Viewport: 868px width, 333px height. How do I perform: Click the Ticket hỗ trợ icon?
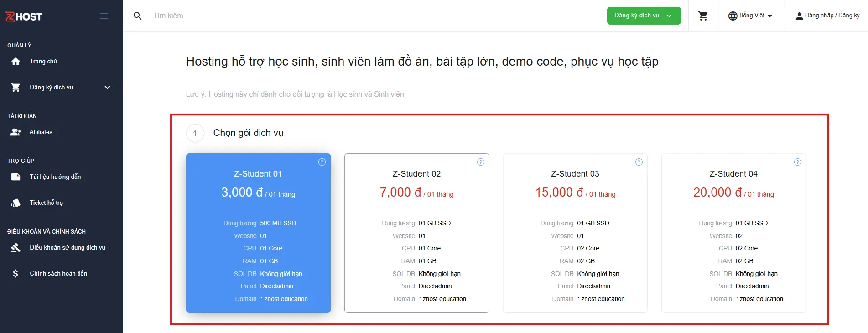tap(16, 203)
